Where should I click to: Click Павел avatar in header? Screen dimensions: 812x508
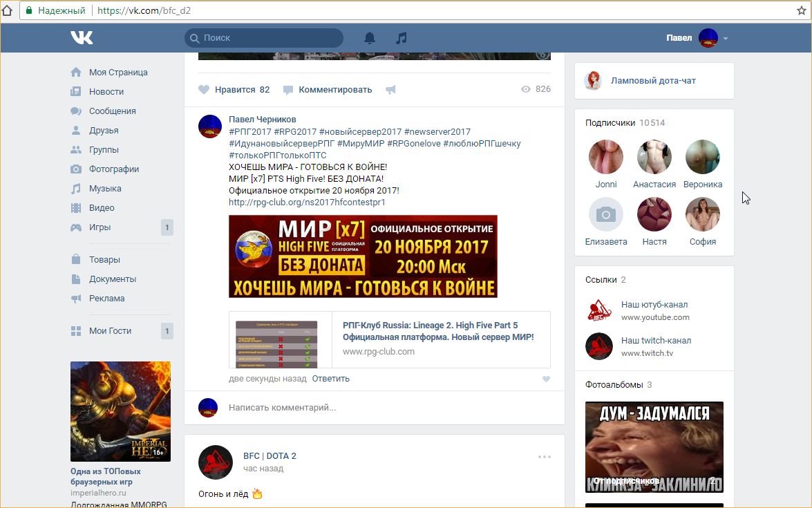point(708,38)
